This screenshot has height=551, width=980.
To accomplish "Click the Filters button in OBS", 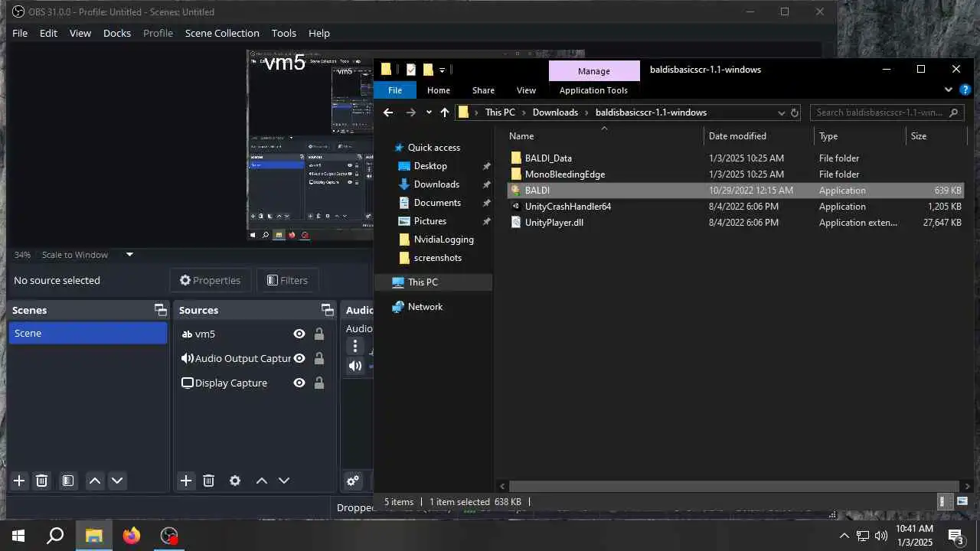I will coord(287,280).
